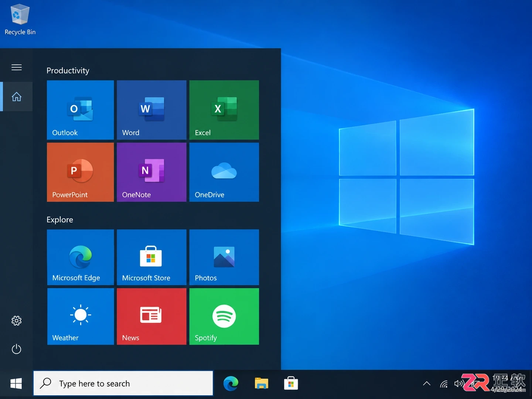Open File Explorer from the taskbar
The width and height of the screenshot is (532, 399).
tap(261, 383)
